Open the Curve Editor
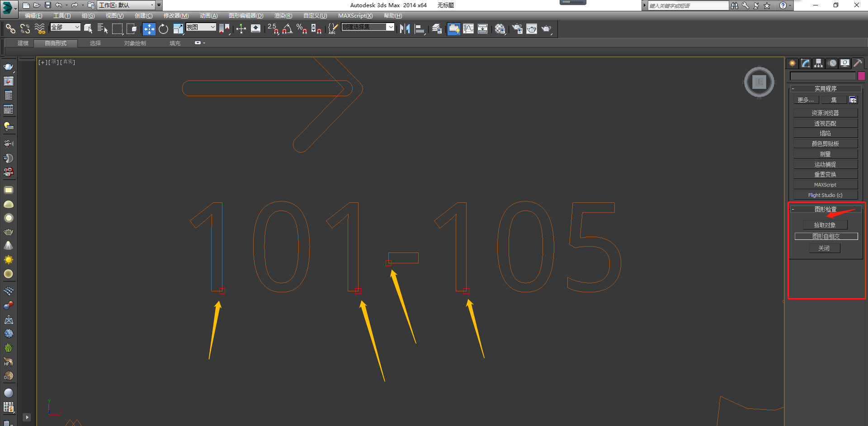Image resolution: width=868 pixels, height=426 pixels. point(468,29)
